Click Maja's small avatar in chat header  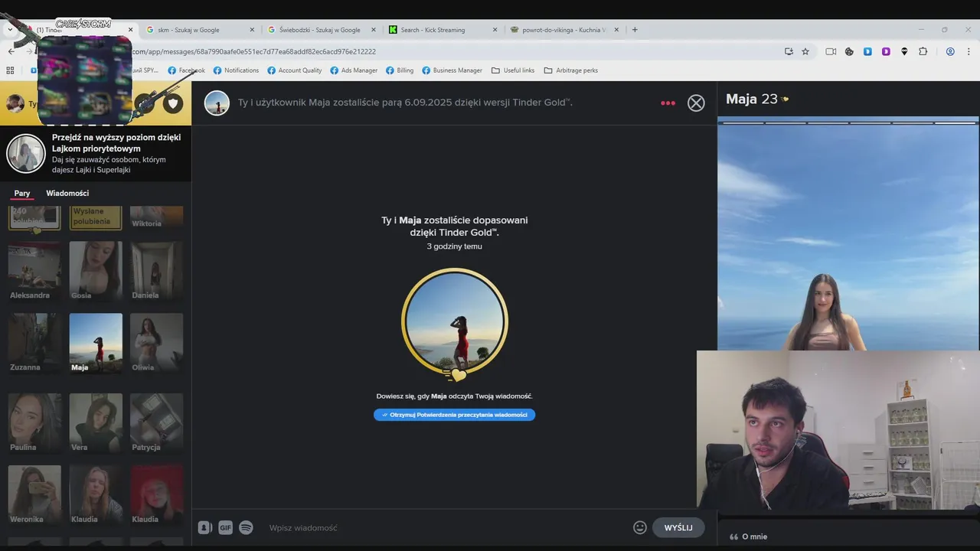point(217,103)
